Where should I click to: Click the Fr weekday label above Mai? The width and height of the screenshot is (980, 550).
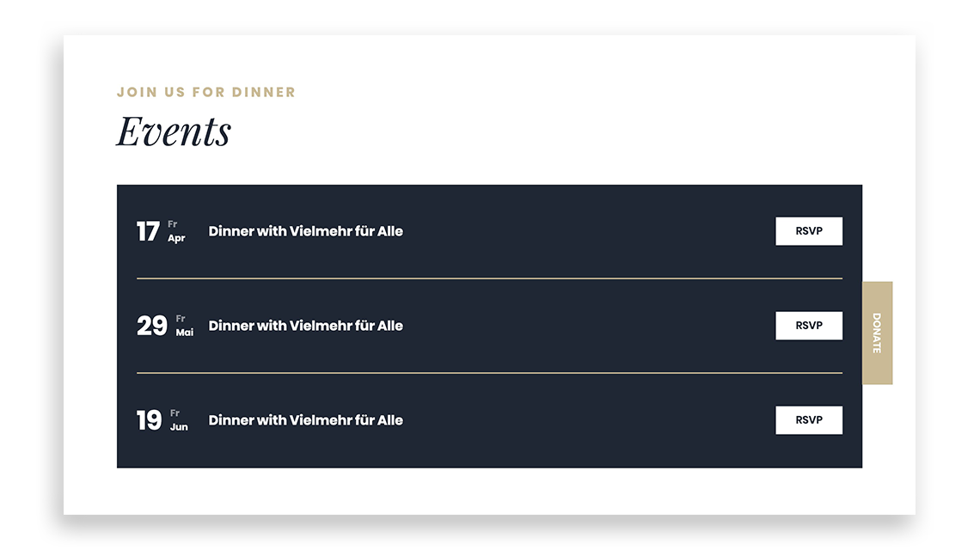point(181,319)
